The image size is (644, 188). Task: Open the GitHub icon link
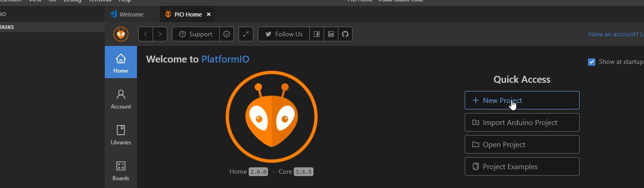point(345,34)
